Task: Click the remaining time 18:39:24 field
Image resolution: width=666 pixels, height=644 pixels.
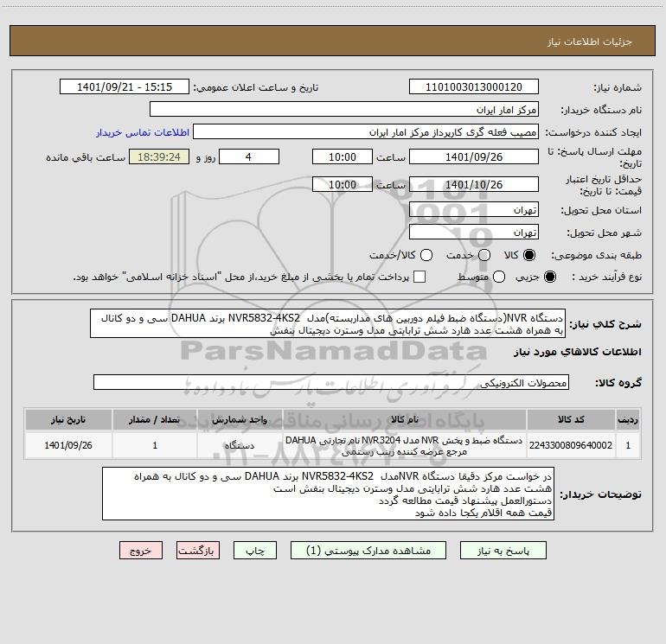Action: point(159,156)
